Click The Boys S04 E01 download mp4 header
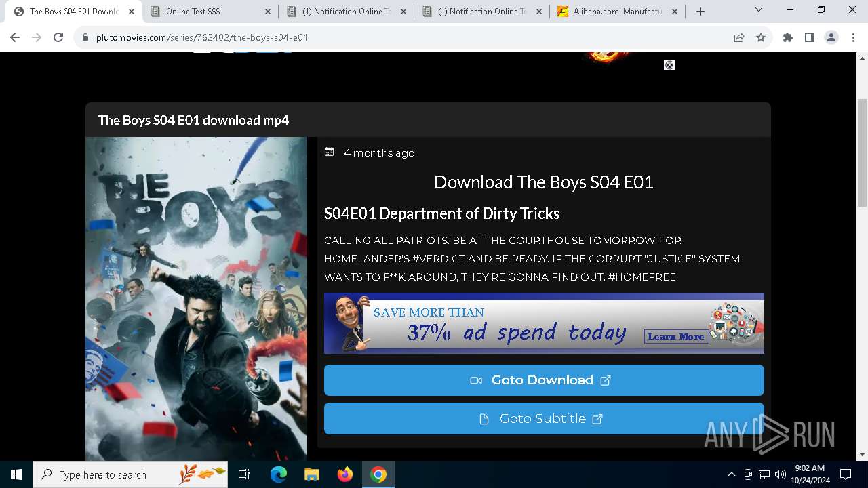 pos(193,120)
